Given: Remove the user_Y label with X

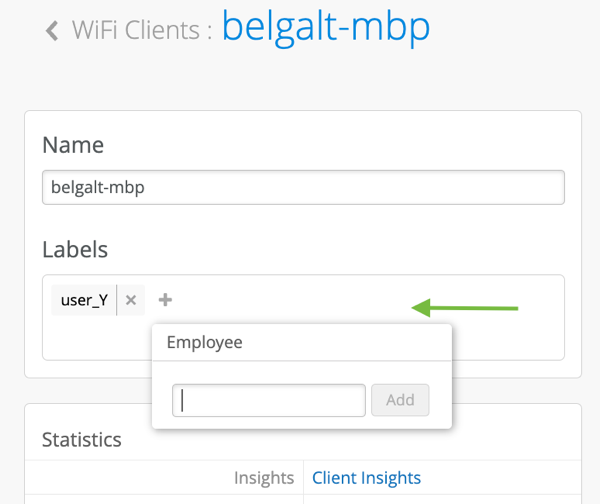Looking at the screenshot, I should (x=131, y=299).
